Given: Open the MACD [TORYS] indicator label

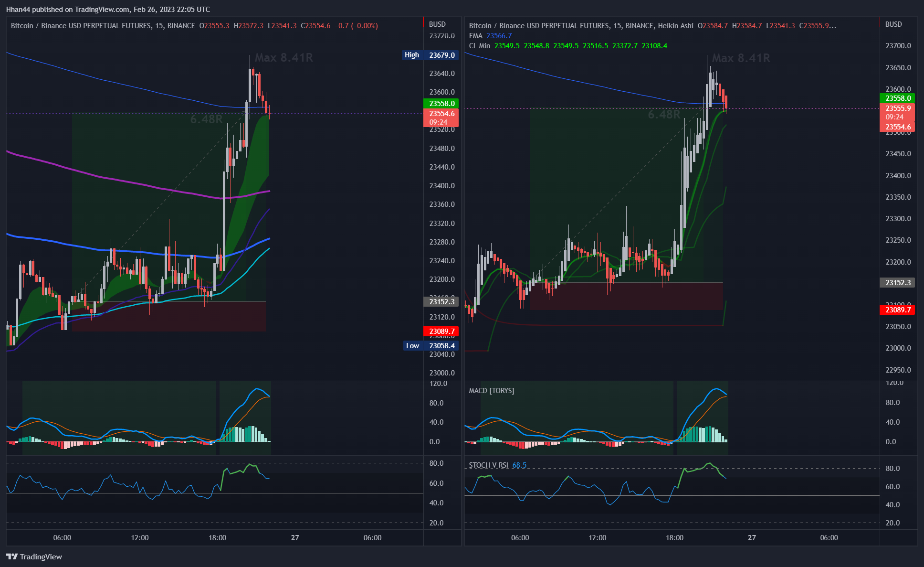Looking at the screenshot, I should click(491, 391).
